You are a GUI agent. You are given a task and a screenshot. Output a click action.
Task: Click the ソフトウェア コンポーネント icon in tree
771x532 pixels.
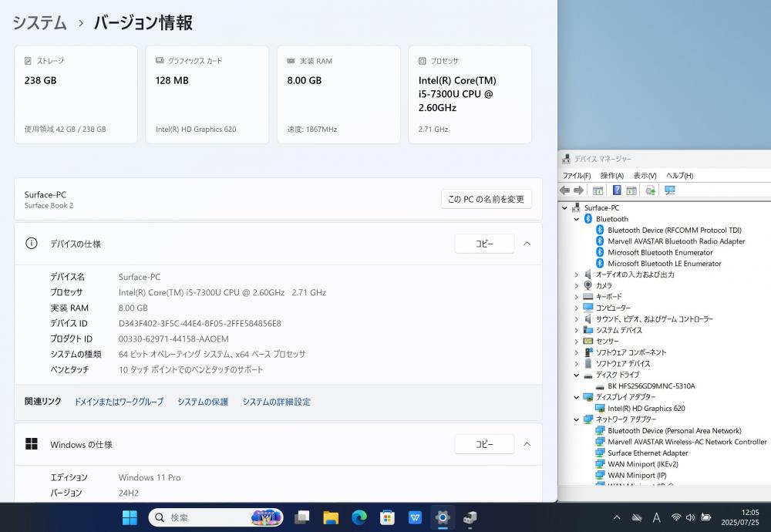tap(588, 352)
